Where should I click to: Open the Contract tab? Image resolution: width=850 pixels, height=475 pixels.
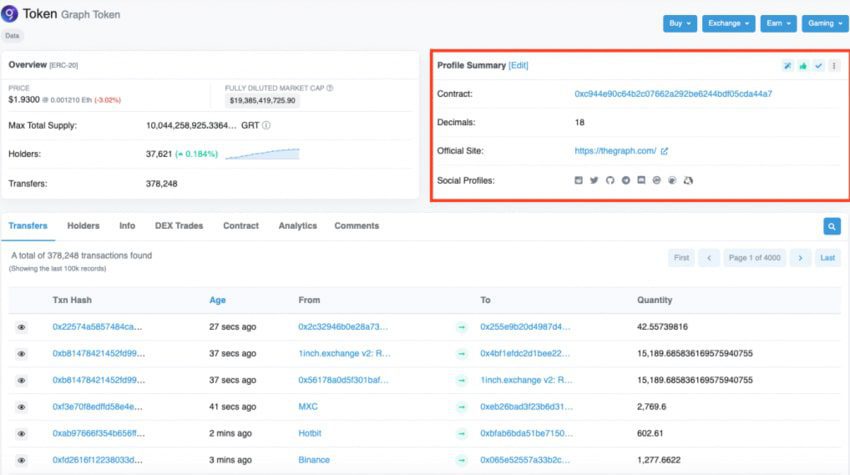point(241,226)
